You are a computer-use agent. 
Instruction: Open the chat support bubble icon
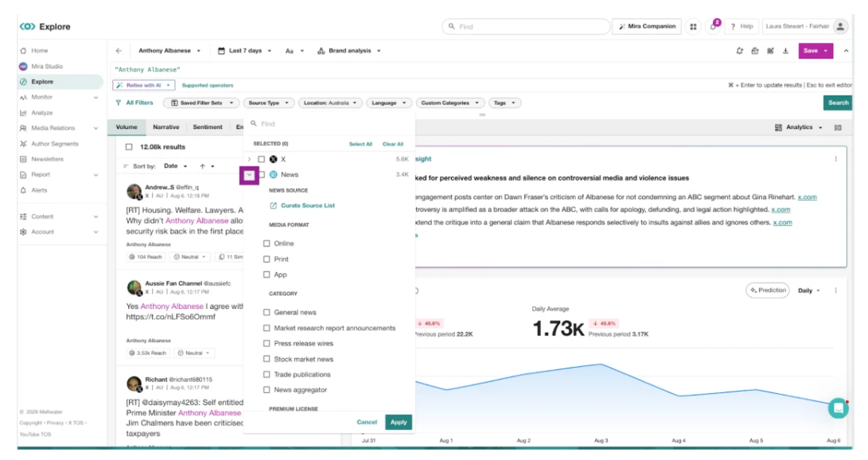click(838, 408)
